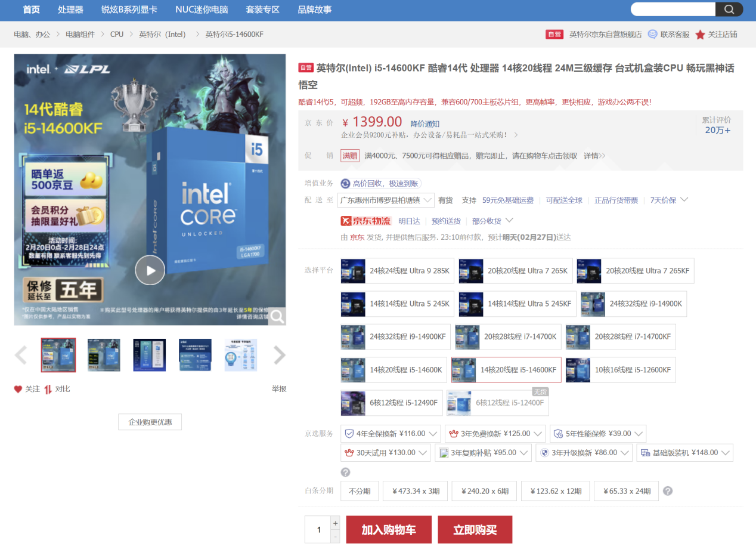Click the search magnifier icon
Image resolution: width=756 pixels, height=553 pixels.
[729, 9]
